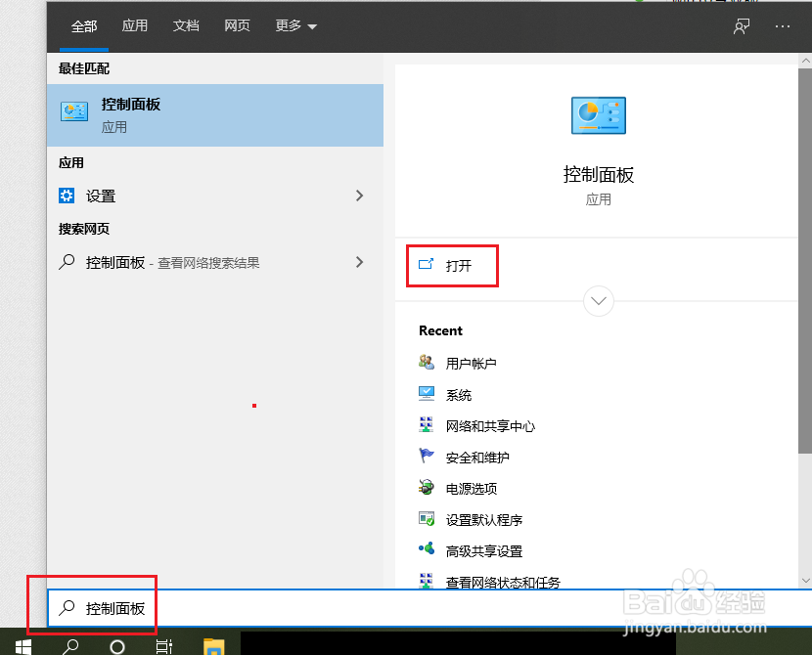Switch to the 网页 tab
This screenshot has height=655, width=812.
pyautogui.click(x=237, y=26)
